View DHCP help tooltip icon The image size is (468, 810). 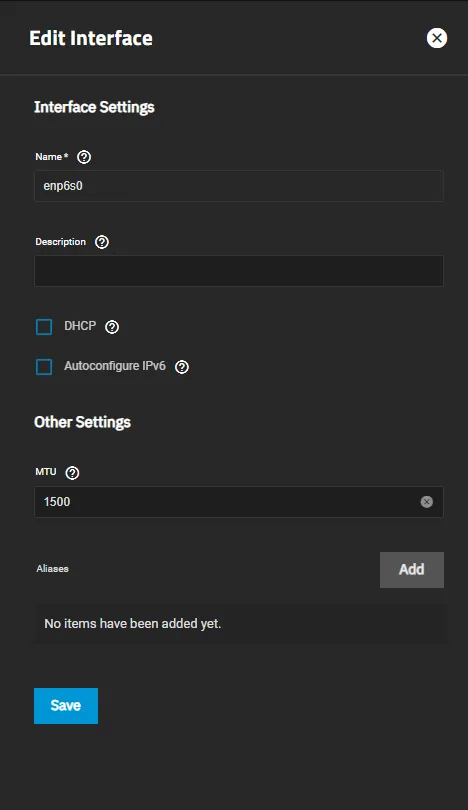click(x=112, y=327)
